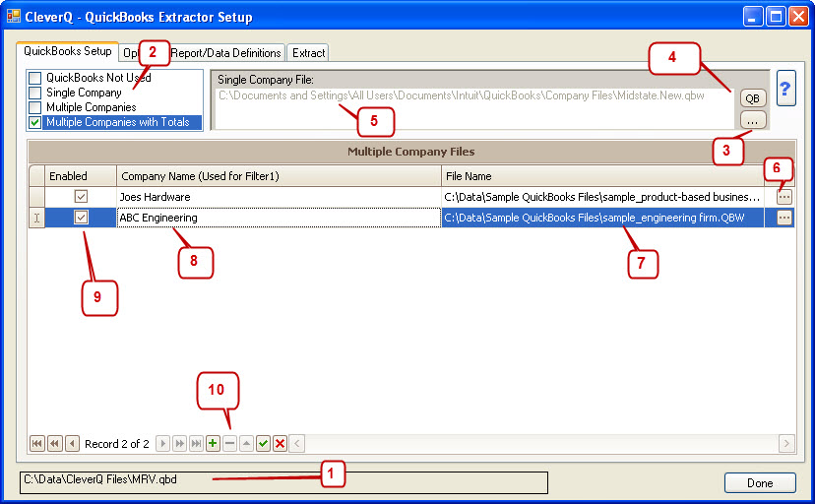Viewport: 815px width, 504px height.
Task: Click the green checkmark to save edits
Action: point(263,444)
